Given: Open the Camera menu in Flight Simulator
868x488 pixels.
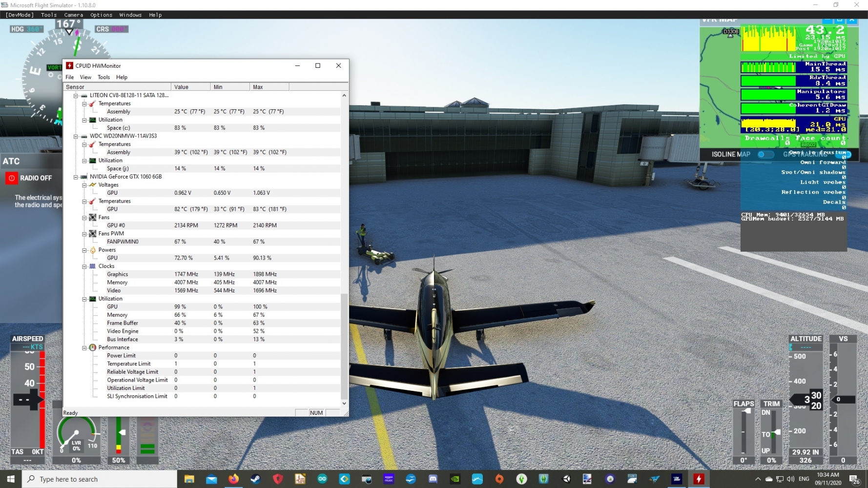Looking at the screenshot, I should [x=74, y=15].
